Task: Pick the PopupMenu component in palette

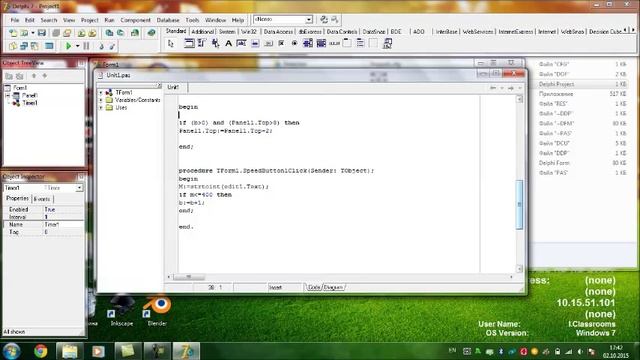Action: click(x=215, y=43)
